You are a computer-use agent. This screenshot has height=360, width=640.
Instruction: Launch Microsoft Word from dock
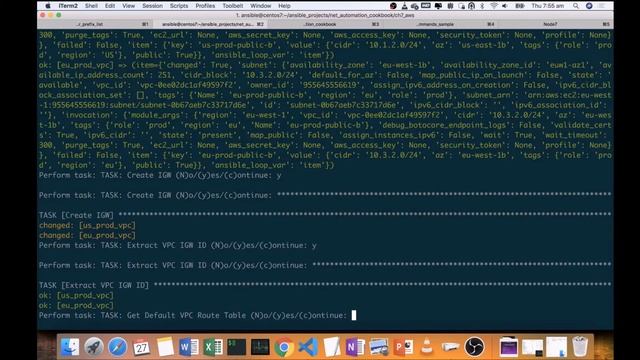point(188,347)
